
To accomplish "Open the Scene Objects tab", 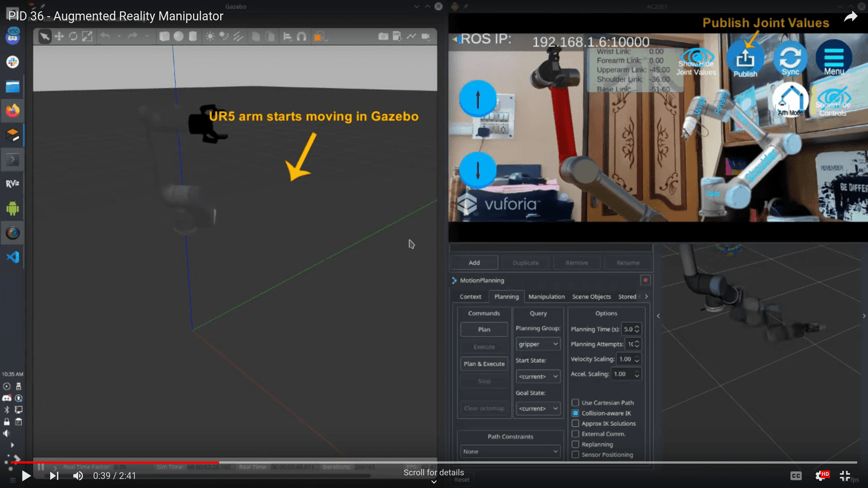I will [591, 296].
